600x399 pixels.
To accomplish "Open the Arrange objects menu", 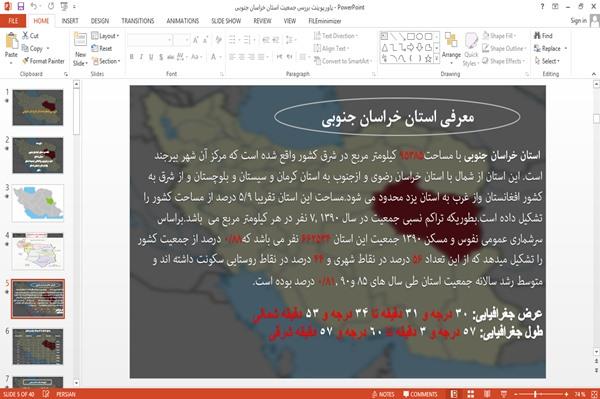I will pyautogui.click(x=452, y=47).
